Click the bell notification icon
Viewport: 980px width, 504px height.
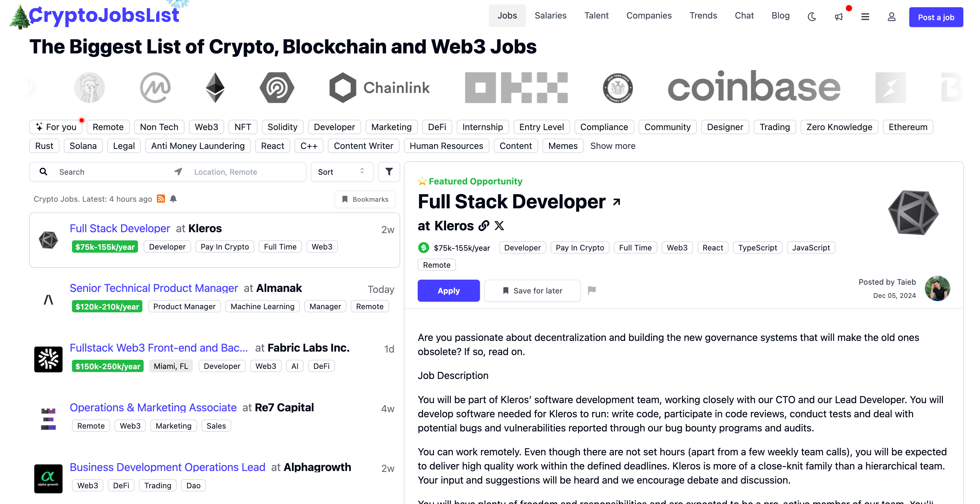tap(173, 199)
